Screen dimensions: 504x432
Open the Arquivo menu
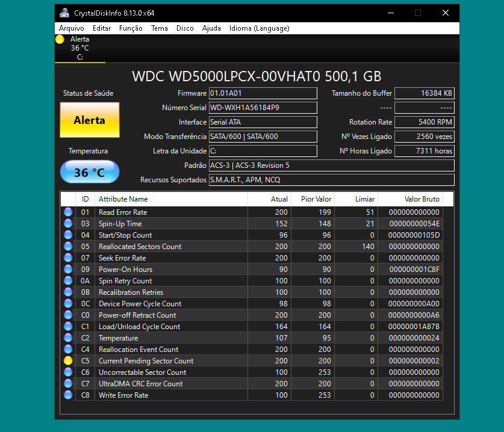click(72, 28)
